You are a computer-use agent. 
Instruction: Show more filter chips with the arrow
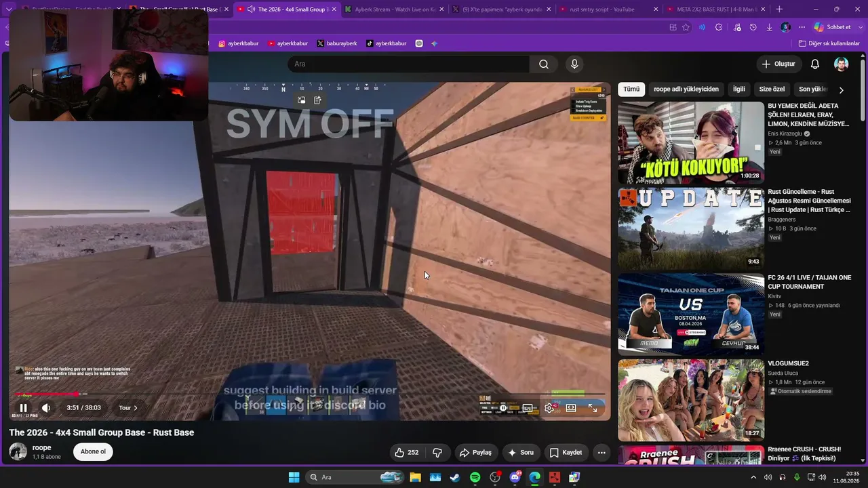[841, 89]
